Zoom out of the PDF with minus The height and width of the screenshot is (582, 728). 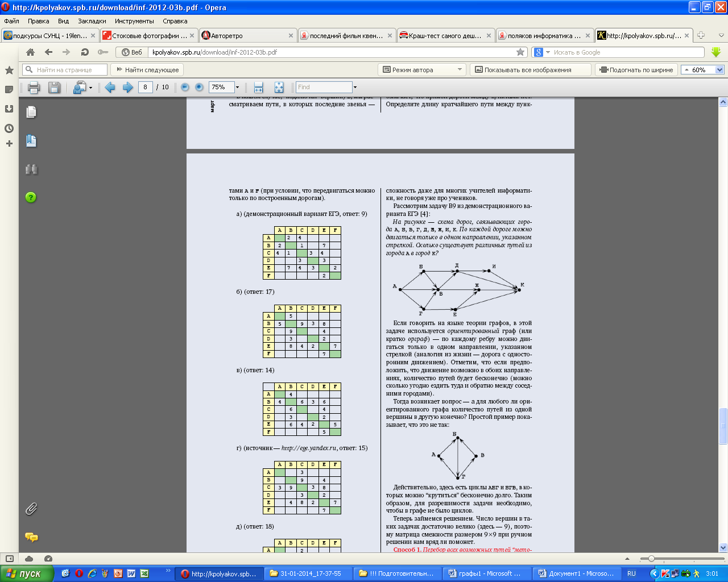185,87
